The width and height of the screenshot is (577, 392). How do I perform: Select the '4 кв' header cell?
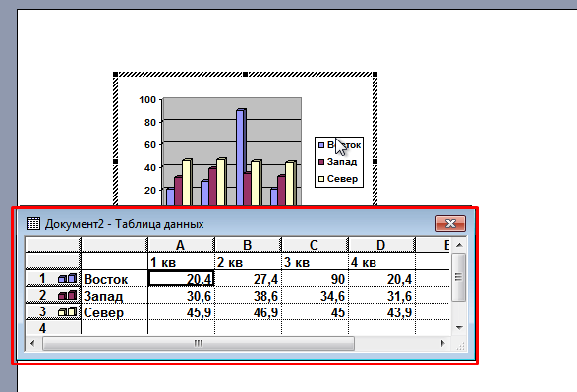point(381,262)
